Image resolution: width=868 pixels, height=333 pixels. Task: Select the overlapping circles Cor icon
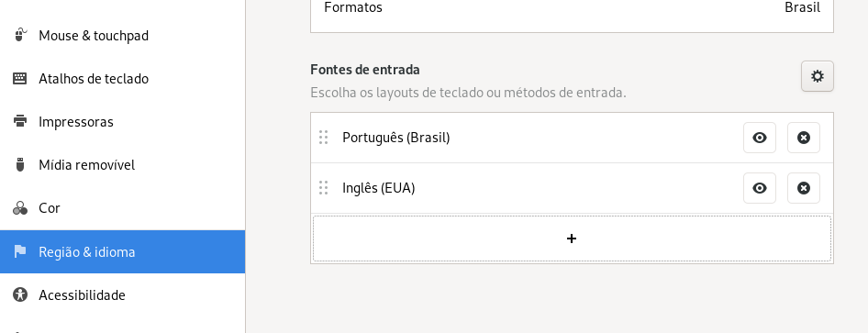(x=20, y=208)
